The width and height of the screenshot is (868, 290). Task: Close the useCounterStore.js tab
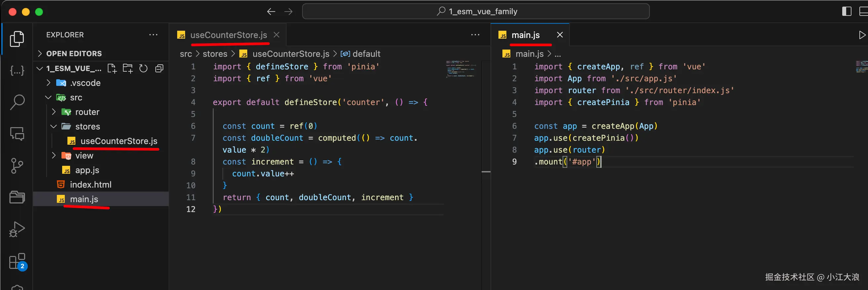pyautogui.click(x=277, y=35)
